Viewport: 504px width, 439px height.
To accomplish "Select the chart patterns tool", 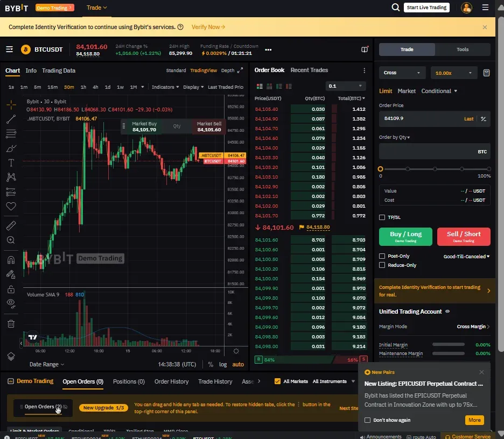I will [11, 177].
